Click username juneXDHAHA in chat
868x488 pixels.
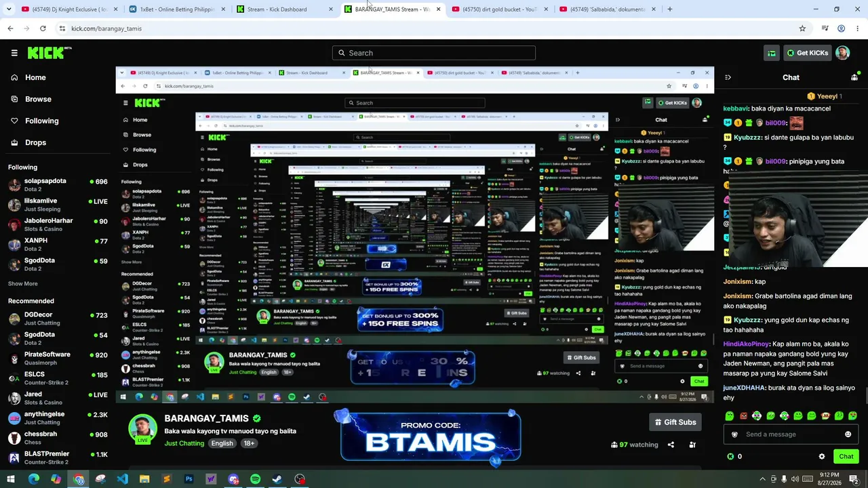tap(744, 388)
